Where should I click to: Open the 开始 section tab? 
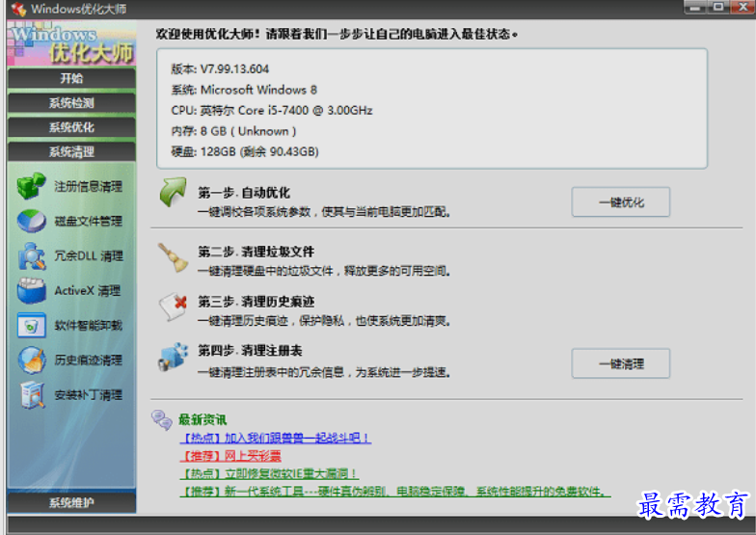(71, 78)
